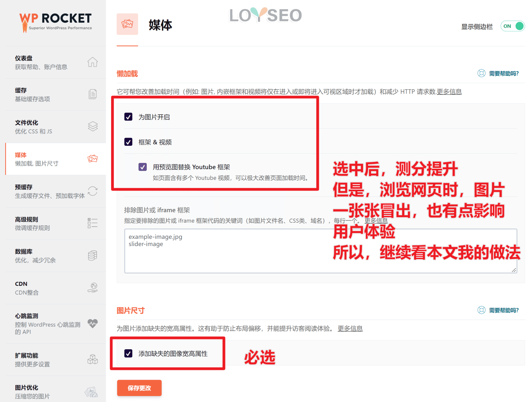The height and width of the screenshot is (402, 532).
Task: Click the WP Rocket logo
Action: coord(56,23)
